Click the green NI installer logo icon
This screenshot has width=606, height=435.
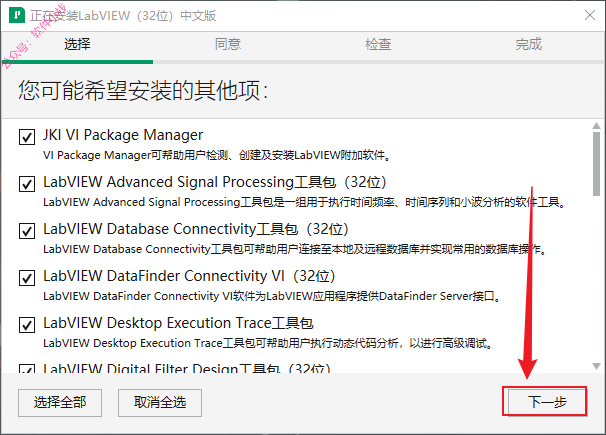(17, 15)
